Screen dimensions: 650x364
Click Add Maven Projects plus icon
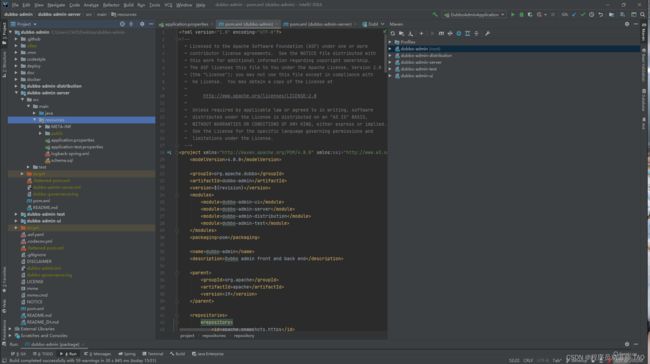[421, 34]
